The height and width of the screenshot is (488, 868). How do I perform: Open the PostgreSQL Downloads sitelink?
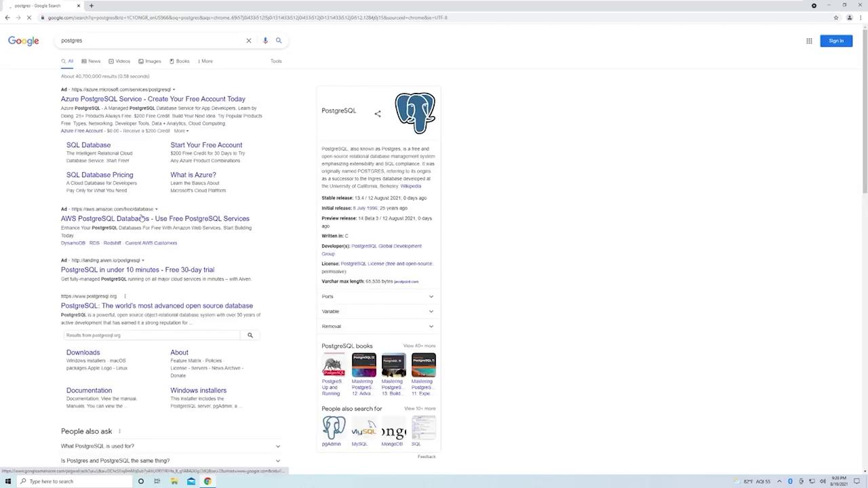point(83,352)
